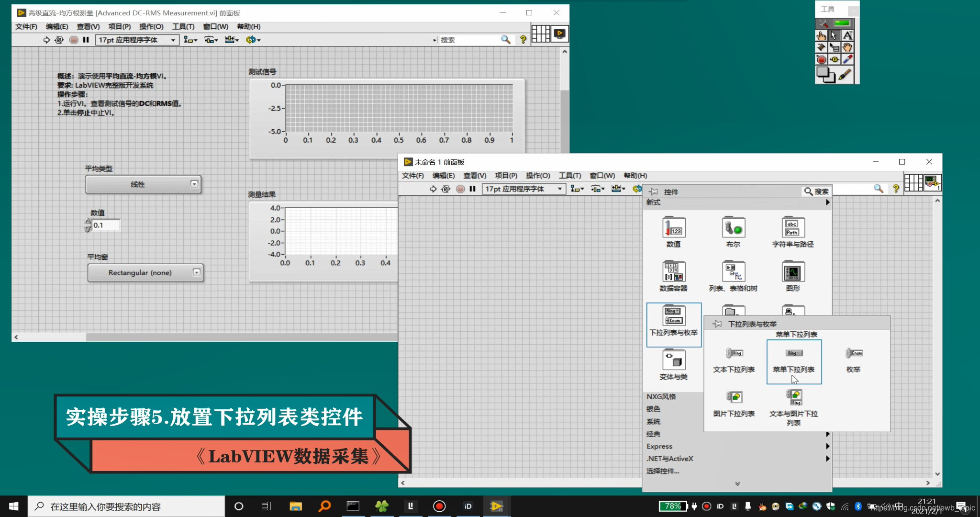Open 编辑(E) menu in 未命名 1 window
The image size is (980, 517).
pyautogui.click(x=444, y=176)
